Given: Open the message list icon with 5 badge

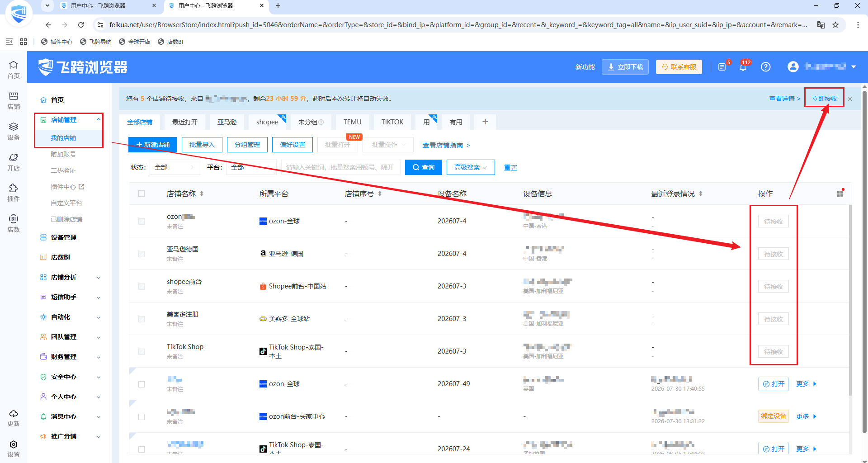Looking at the screenshot, I should point(722,67).
